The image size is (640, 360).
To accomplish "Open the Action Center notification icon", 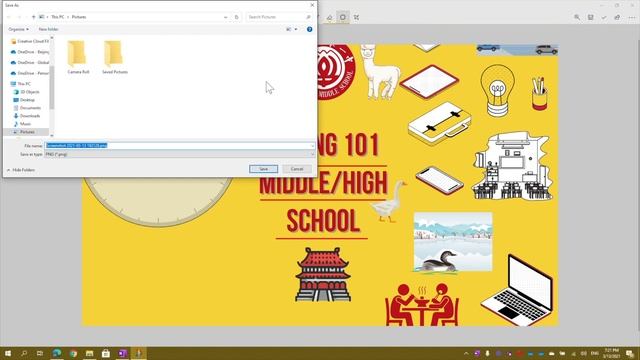I will 630,353.
